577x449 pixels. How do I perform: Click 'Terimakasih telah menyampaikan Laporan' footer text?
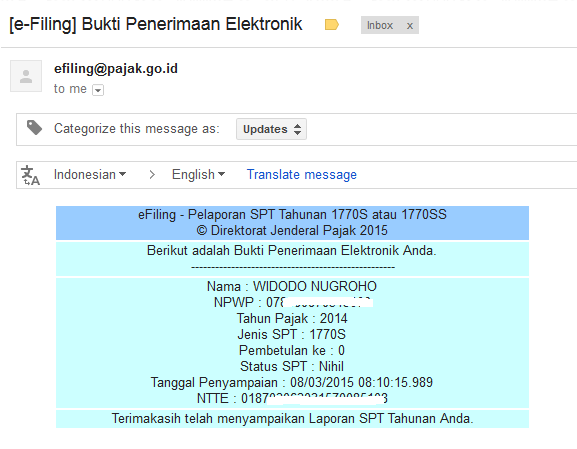coord(293,419)
